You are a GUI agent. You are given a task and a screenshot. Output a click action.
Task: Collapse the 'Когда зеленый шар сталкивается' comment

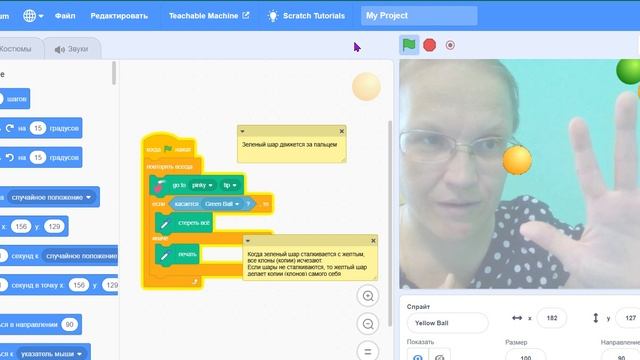(248, 241)
